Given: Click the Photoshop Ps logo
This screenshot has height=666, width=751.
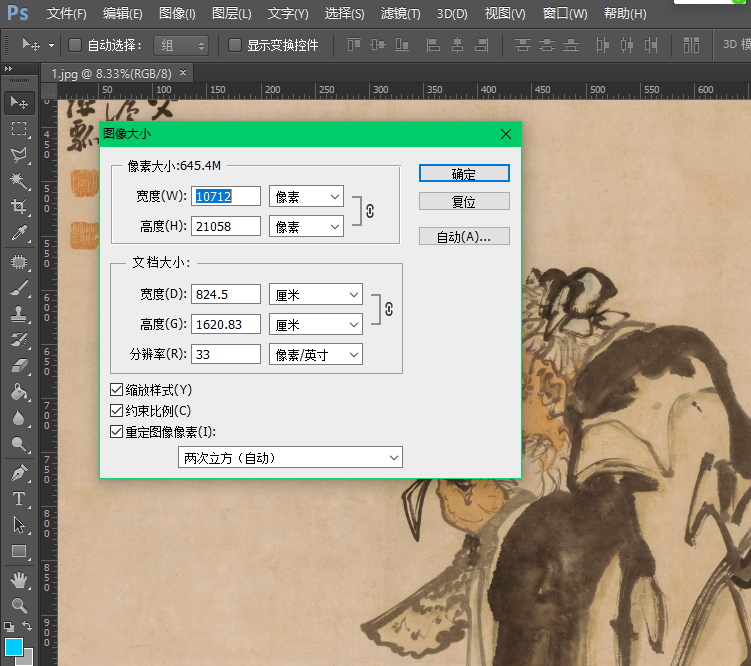Looking at the screenshot, I should [18, 13].
